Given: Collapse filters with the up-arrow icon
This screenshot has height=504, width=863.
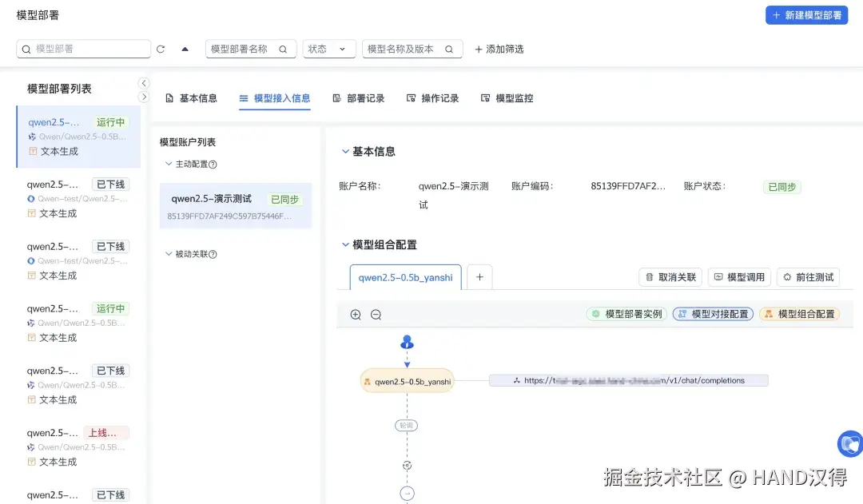Looking at the screenshot, I should (185, 49).
